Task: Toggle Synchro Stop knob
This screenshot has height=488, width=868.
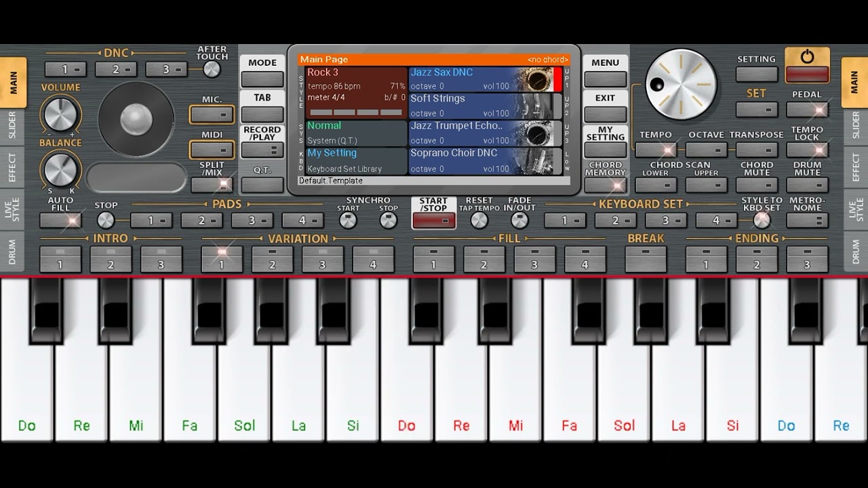Action: (389, 220)
